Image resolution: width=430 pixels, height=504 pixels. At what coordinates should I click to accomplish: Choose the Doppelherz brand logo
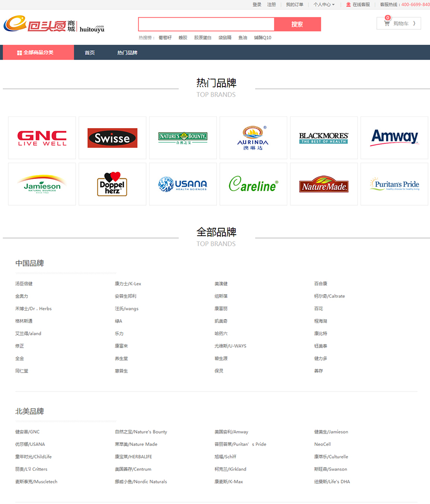(112, 184)
